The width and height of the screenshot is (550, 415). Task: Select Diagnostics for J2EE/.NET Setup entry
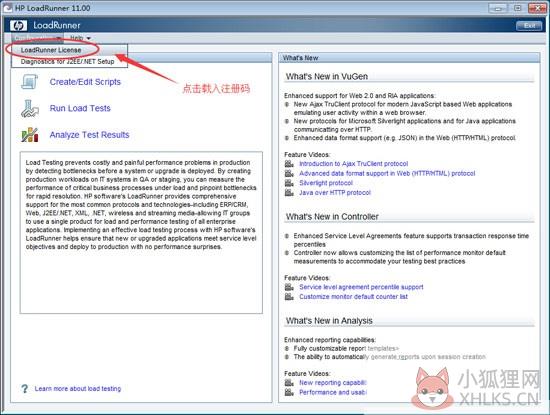point(69,61)
